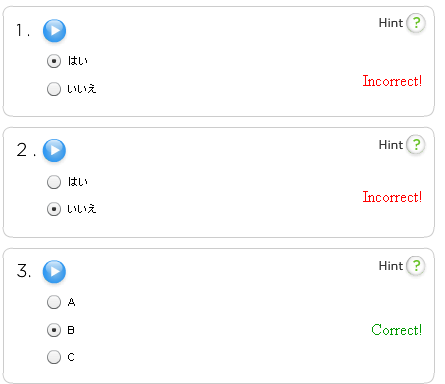445x384 pixels.
Task: Click the red Incorrect! message in question 1
Action: tap(392, 81)
